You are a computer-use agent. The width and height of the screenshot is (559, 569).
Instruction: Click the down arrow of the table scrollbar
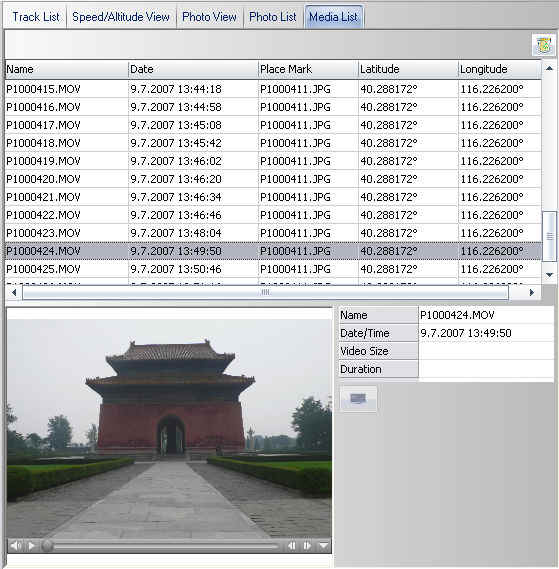coord(550,275)
